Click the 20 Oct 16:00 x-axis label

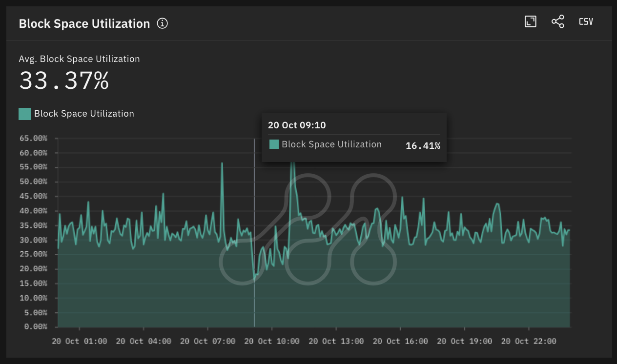[x=401, y=341]
